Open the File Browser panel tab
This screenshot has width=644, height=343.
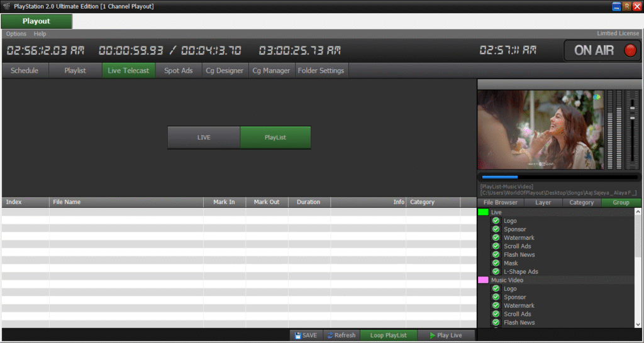click(500, 202)
